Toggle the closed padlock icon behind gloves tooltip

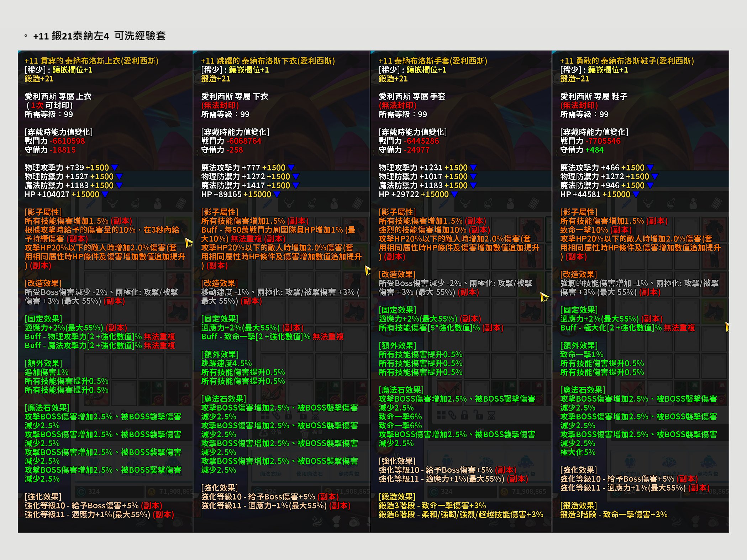(x=464, y=415)
